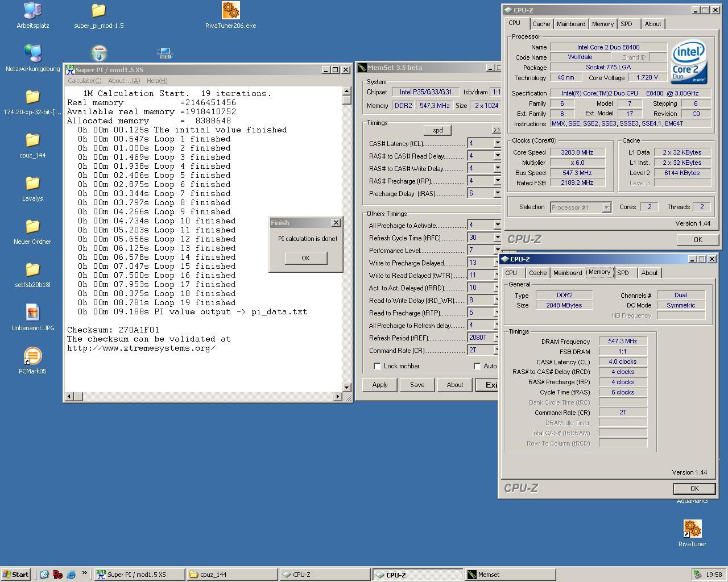The height and width of the screenshot is (582, 728).
Task: Click the MemSet title bar icon
Action: [x=362, y=68]
